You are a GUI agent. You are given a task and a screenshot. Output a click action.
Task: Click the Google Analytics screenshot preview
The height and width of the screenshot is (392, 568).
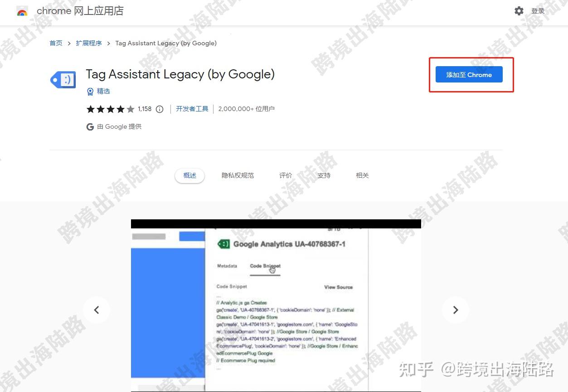pyautogui.click(x=276, y=305)
